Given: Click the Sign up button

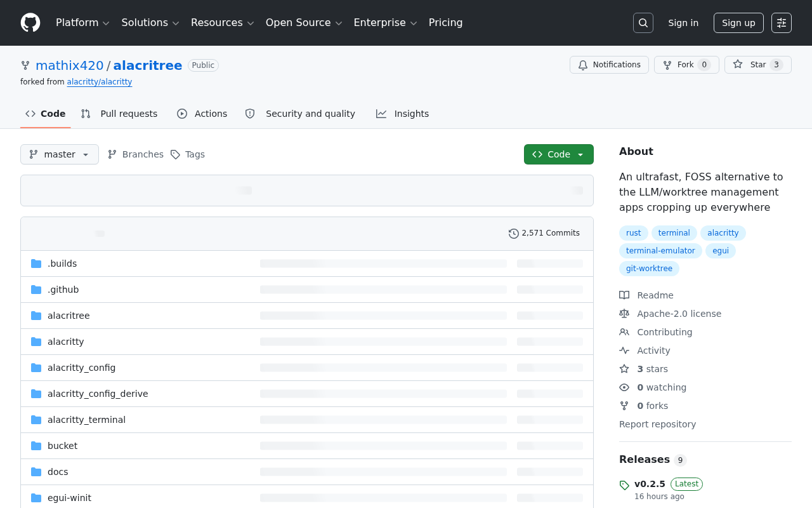Looking at the screenshot, I should pyautogui.click(x=738, y=23).
